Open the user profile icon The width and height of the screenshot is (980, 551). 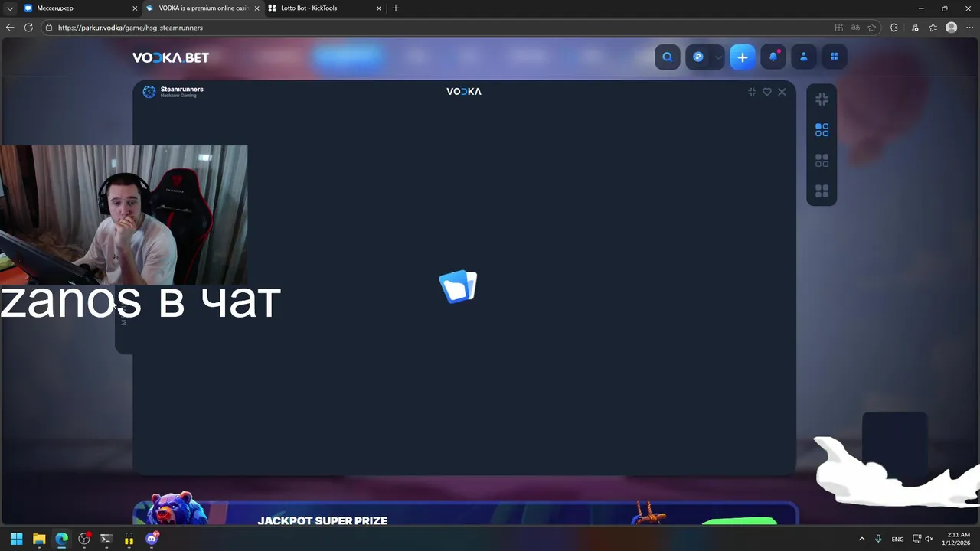click(804, 57)
